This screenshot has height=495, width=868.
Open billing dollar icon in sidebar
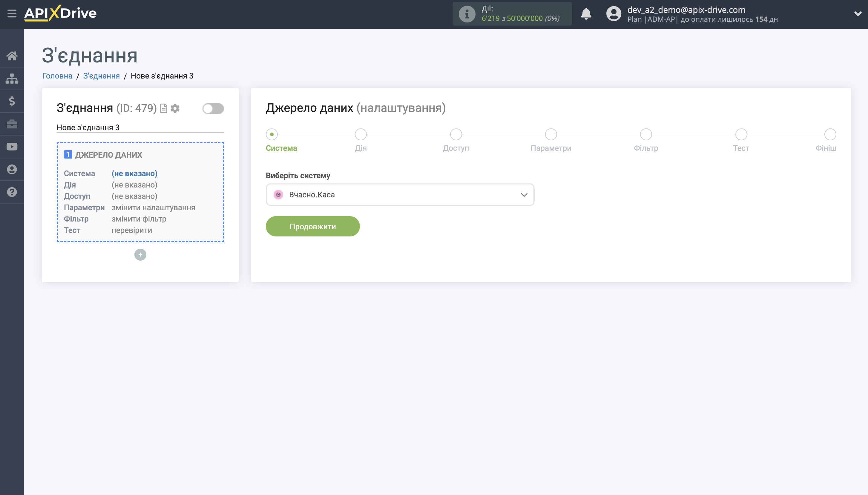point(12,101)
